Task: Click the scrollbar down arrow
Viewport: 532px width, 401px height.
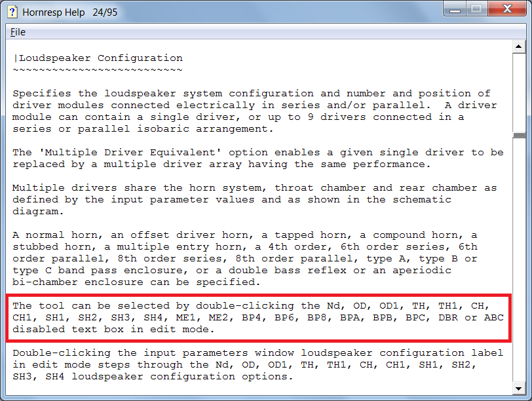Action: (x=519, y=389)
